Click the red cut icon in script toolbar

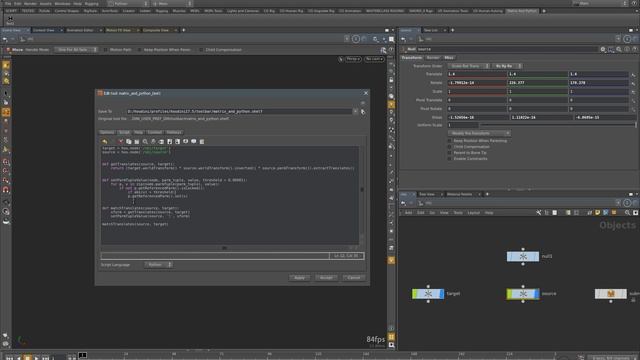(x=120, y=142)
